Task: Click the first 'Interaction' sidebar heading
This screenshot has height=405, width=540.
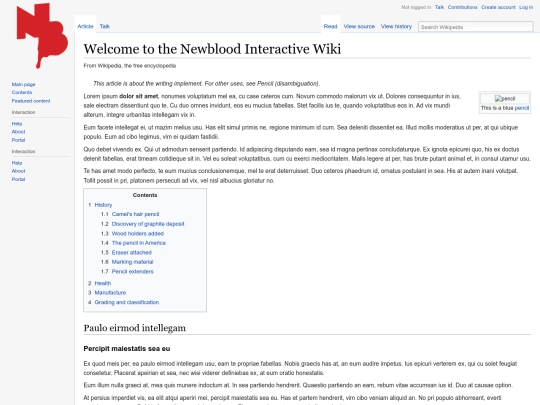Action: (23, 112)
